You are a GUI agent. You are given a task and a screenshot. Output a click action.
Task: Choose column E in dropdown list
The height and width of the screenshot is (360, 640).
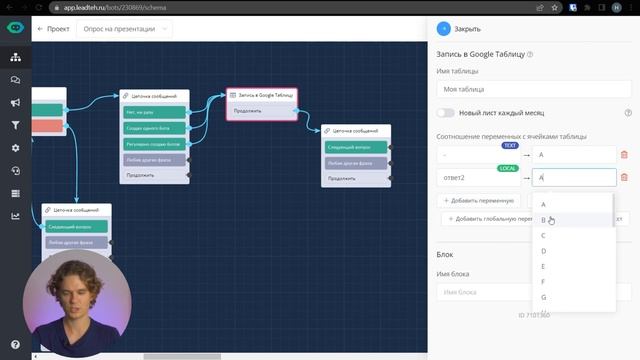[x=573, y=267]
